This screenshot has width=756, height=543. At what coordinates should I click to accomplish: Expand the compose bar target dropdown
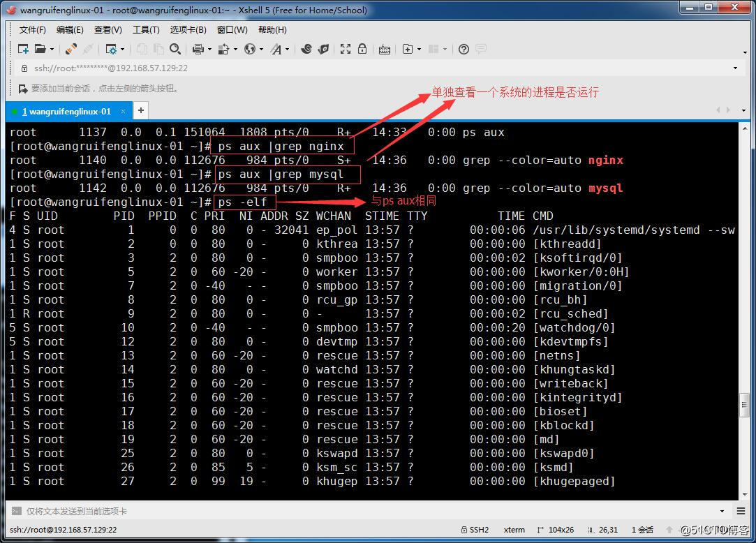[722, 511]
